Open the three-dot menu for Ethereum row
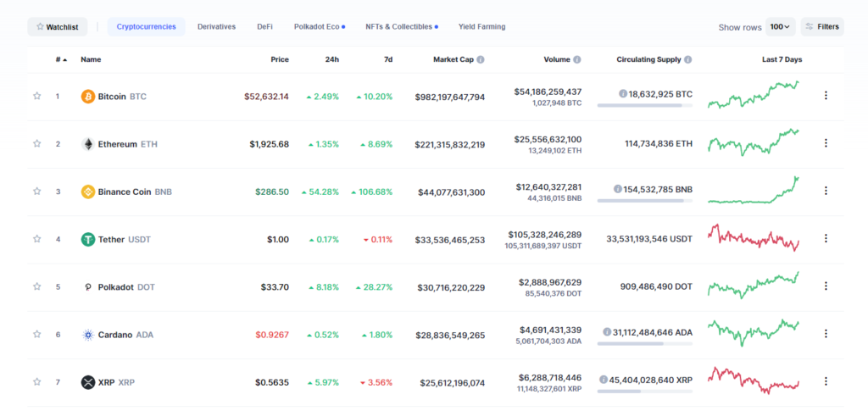 point(826,143)
